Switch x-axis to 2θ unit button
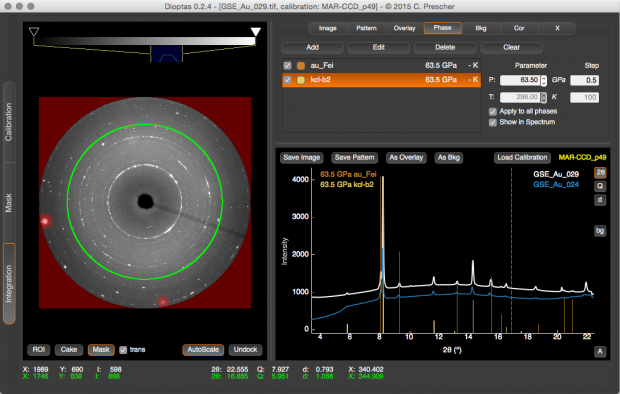 [x=600, y=172]
